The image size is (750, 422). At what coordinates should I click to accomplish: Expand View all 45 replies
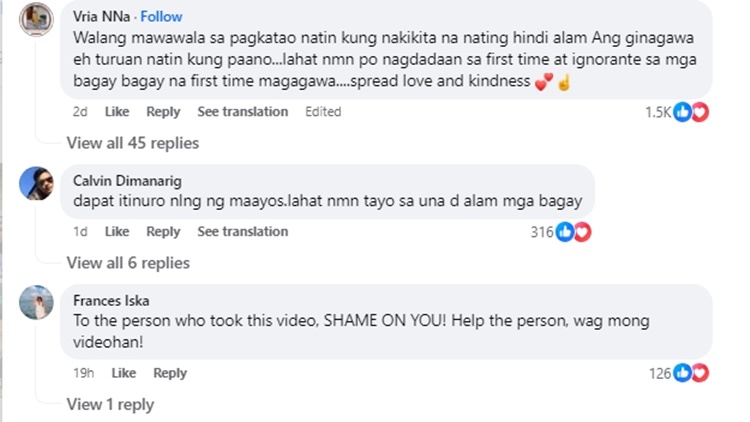pos(132,143)
